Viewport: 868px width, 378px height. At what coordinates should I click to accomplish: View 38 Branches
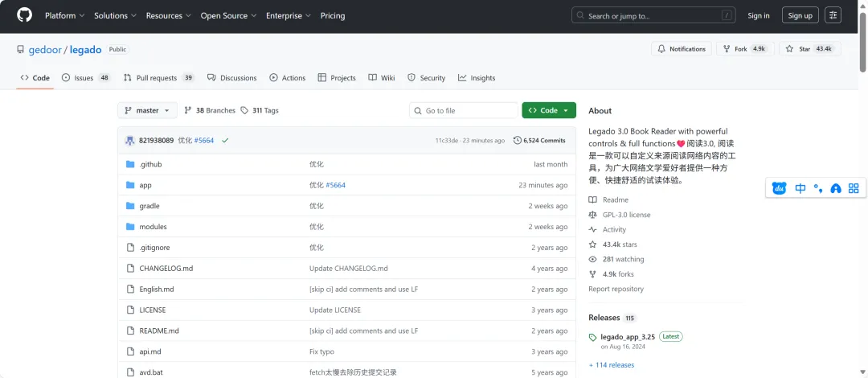point(210,110)
